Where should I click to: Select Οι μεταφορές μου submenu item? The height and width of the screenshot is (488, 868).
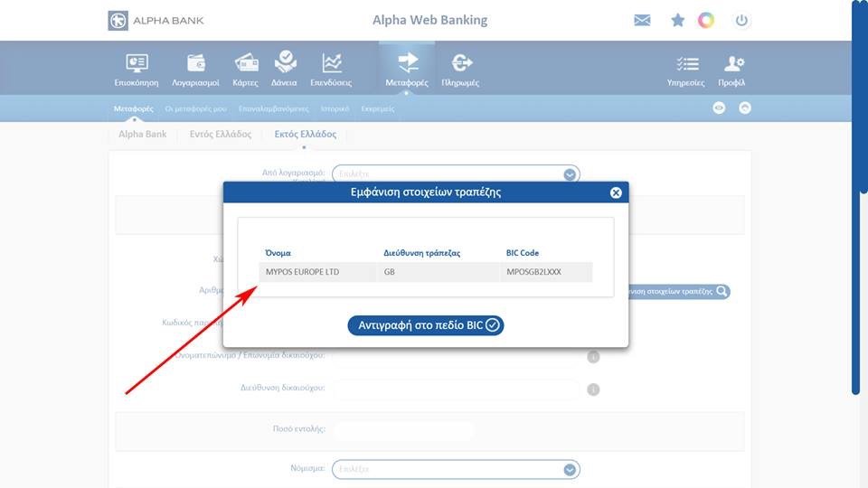point(196,108)
